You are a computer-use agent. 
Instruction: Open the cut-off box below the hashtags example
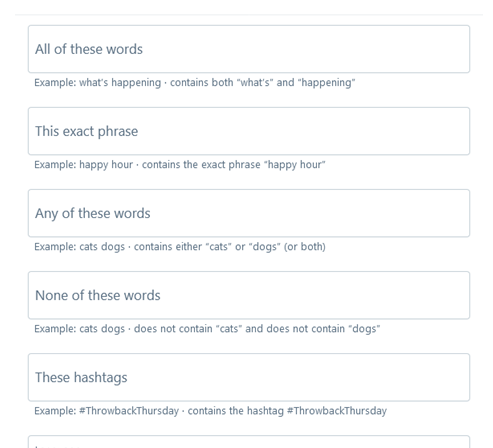coord(249,442)
